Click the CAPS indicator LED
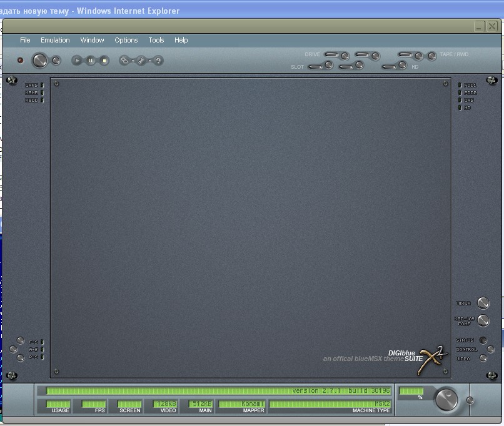 [42, 86]
